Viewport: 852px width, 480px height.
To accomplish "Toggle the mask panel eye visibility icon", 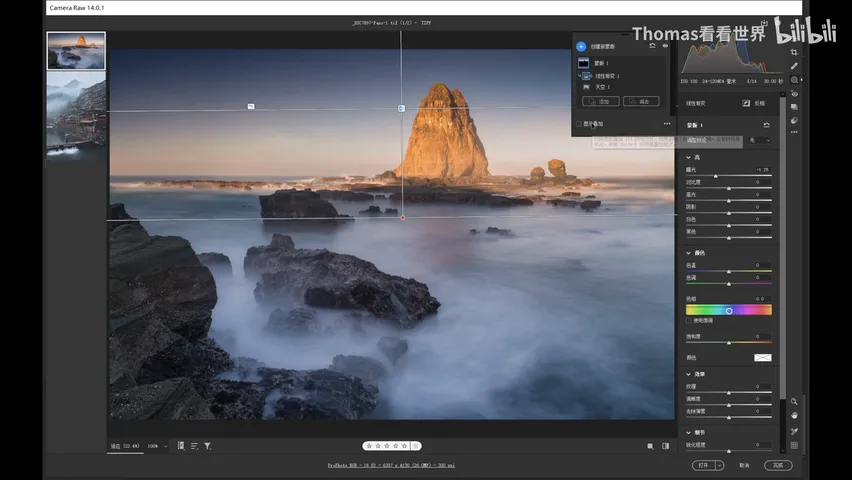I will 665,46.
